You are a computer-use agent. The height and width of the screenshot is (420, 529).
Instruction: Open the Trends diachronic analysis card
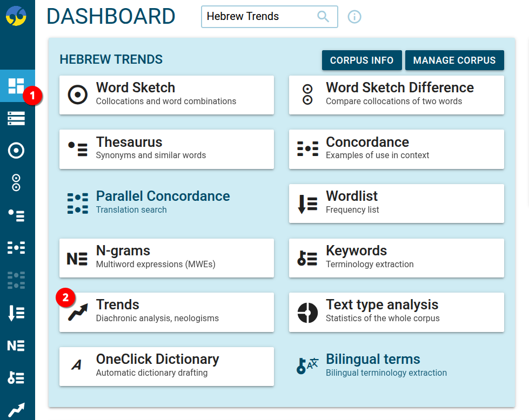coord(166,312)
